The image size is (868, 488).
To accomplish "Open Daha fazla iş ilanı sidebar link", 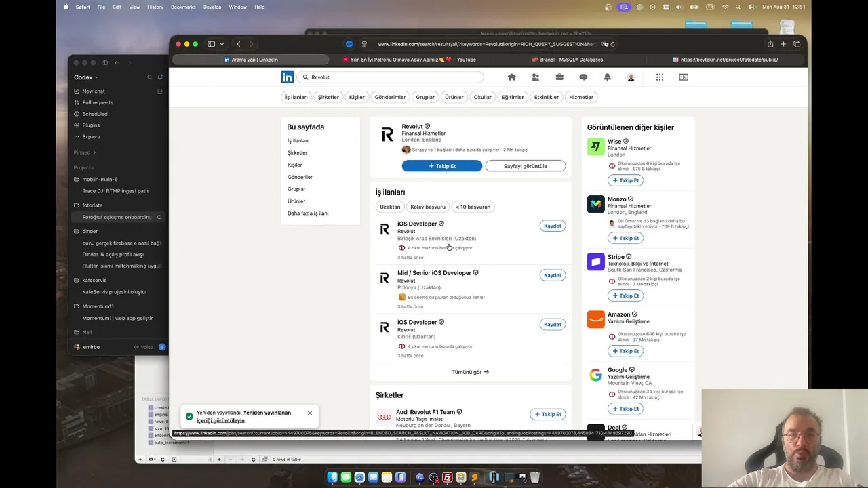I will coord(308,213).
